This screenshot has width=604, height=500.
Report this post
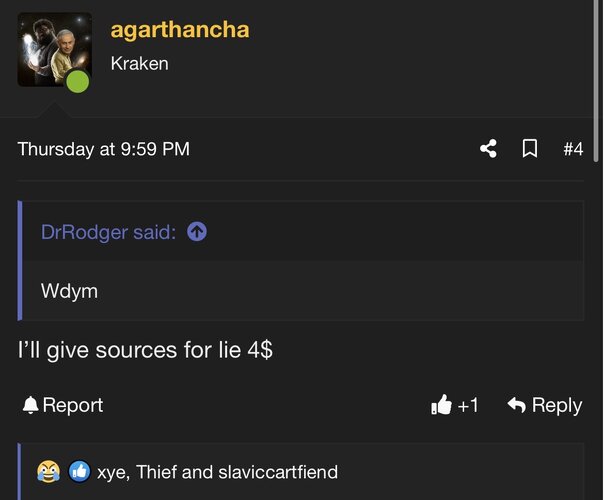point(62,405)
